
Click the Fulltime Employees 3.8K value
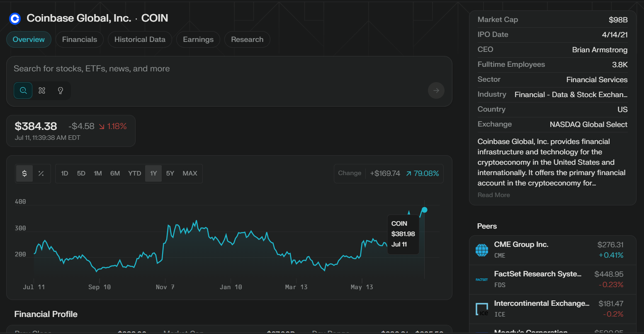click(x=620, y=65)
